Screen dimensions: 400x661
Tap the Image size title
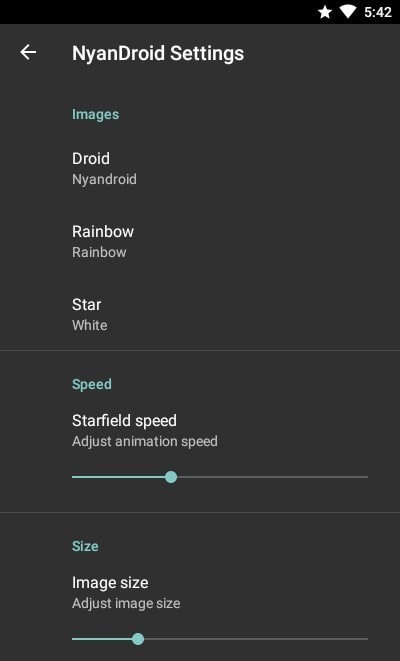pyautogui.click(x=110, y=583)
